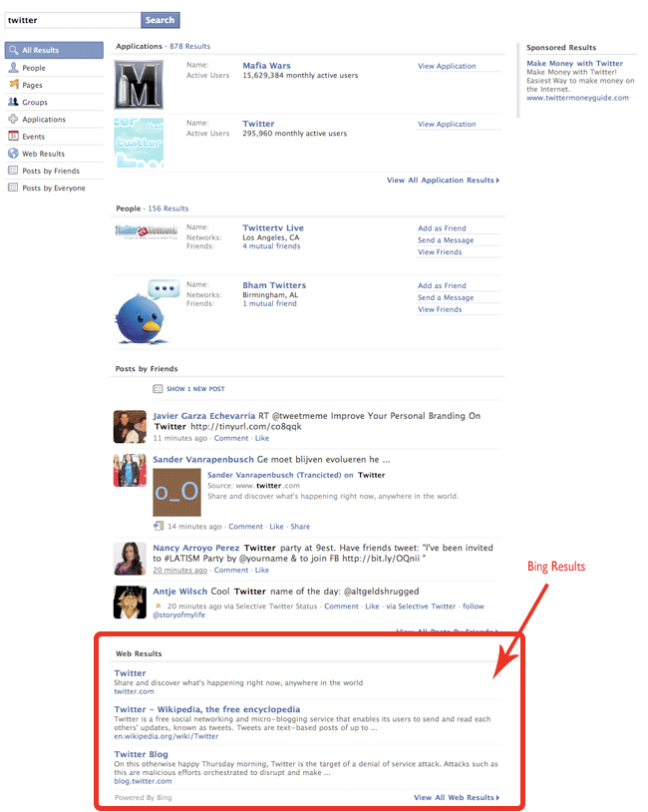Screen dimensions: 648x812
Task: Click the icon beside Show 1 New Post
Action: 158,389
